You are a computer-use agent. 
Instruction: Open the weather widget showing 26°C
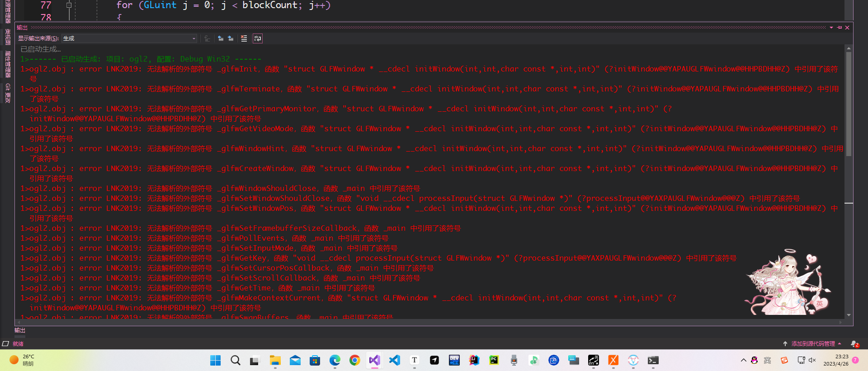pos(23,360)
